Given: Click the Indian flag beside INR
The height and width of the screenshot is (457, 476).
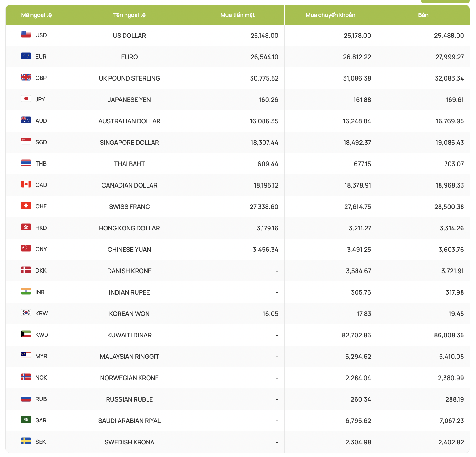Looking at the screenshot, I should [x=26, y=291].
